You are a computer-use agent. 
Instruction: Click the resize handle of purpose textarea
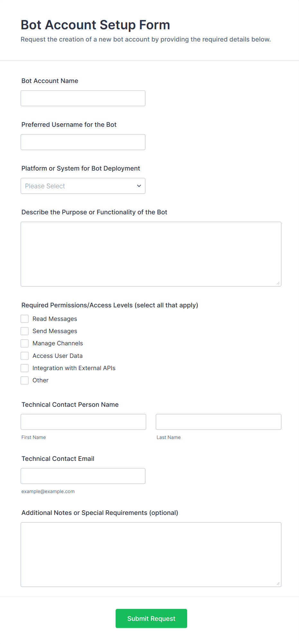pos(278,283)
